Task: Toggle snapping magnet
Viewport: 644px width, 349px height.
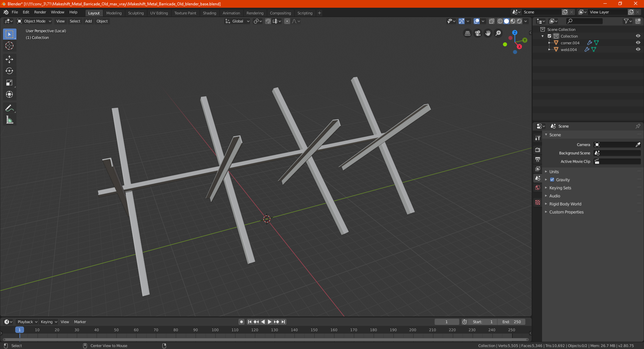Action: coord(268,21)
